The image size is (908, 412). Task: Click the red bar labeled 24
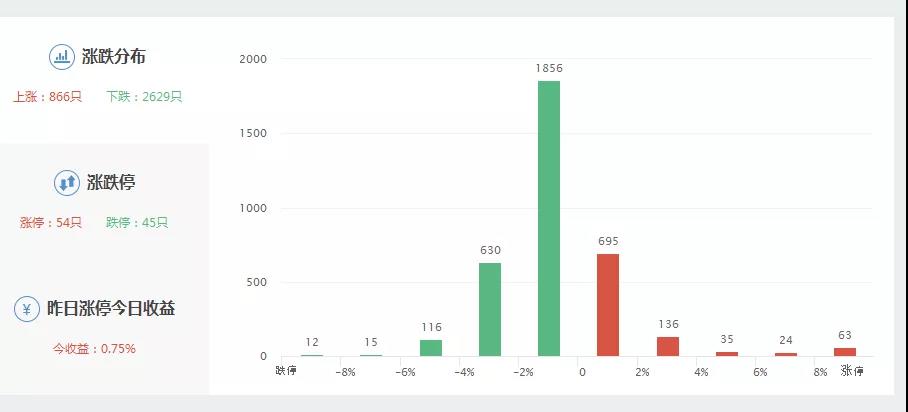(786, 355)
